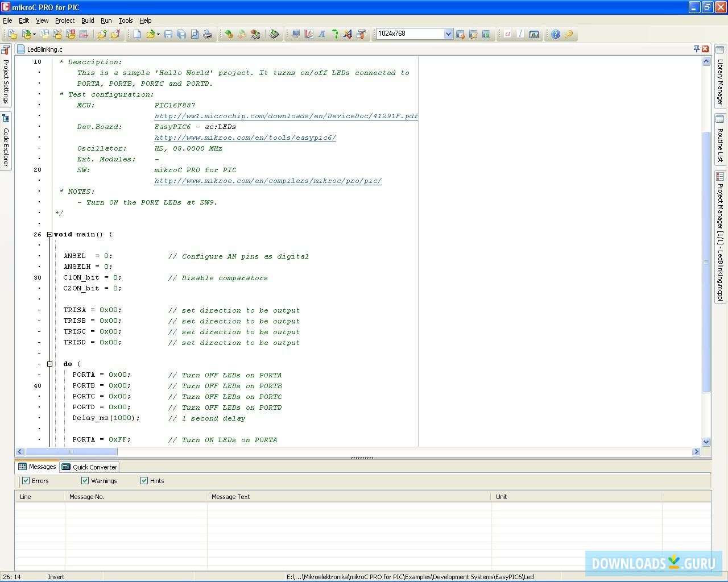The image size is (728, 582).
Task: Click the mikroe.com easypic6 link
Action: pos(245,138)
